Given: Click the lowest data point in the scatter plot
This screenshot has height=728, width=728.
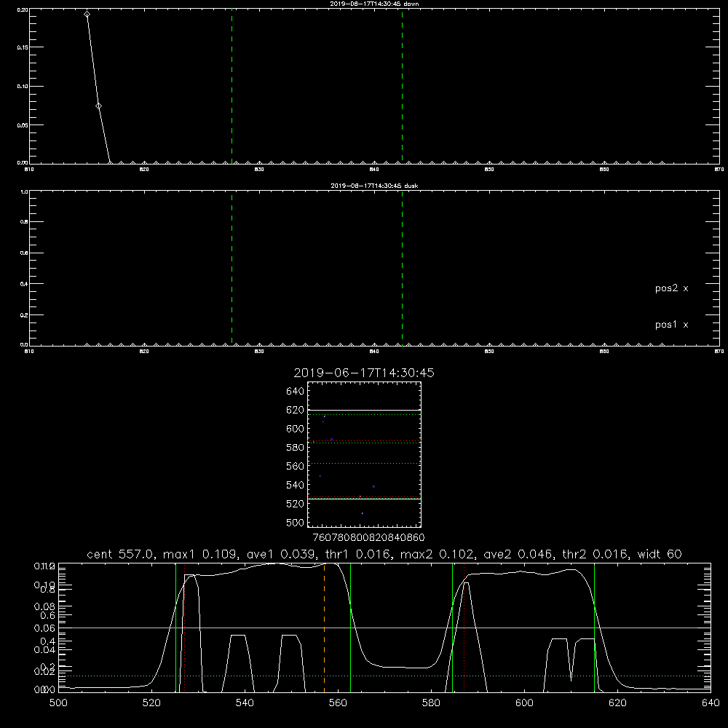Looking at the screenshot, I should 362,513.
